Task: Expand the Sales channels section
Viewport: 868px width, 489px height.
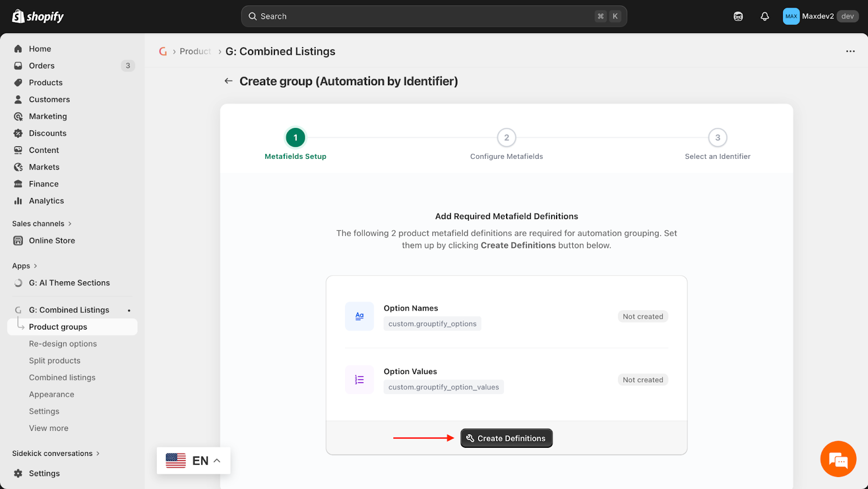Action: pos(42,223)
